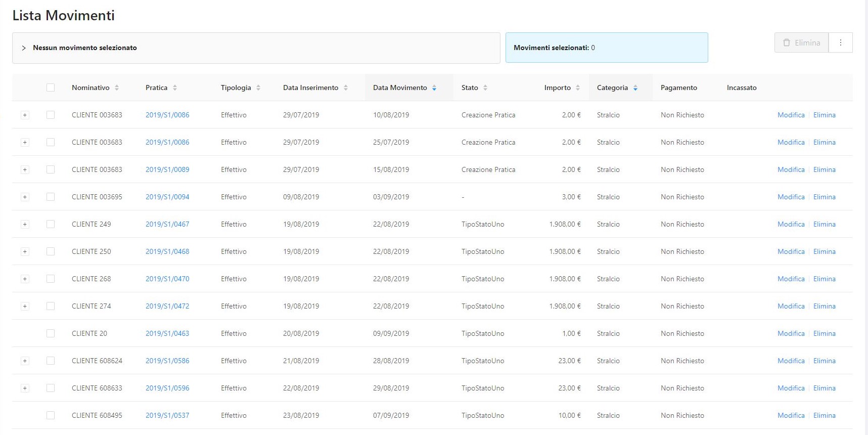868x435 pixels.
Task: Expand row of CLIENTE 003695
Action: tap(25, 197)
